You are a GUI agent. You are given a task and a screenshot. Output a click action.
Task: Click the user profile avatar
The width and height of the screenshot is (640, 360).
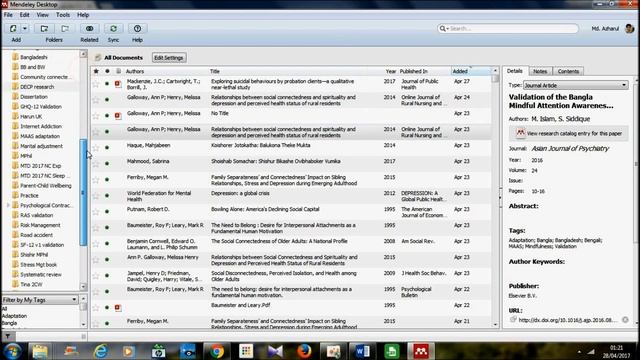tap(629, 28)
